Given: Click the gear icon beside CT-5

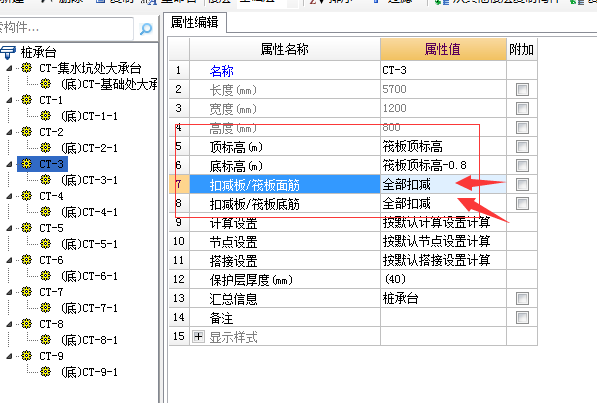Looking at the screenshot, I should (26, 228).
